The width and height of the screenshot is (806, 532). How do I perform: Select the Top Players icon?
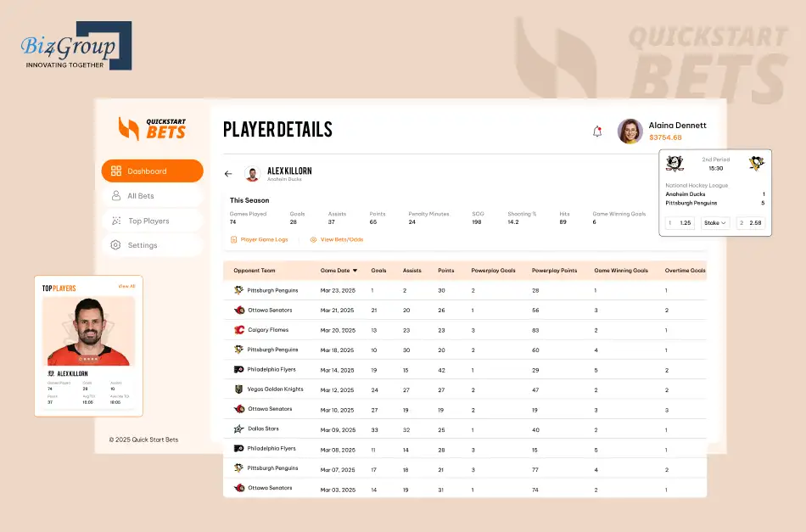(x=115, y=221)
